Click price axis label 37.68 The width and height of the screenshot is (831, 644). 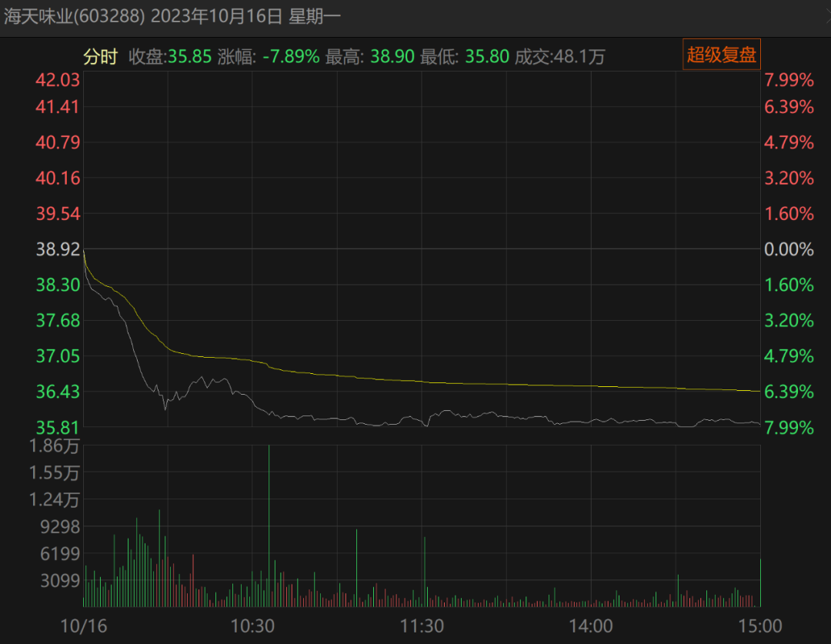coord(58,321)
